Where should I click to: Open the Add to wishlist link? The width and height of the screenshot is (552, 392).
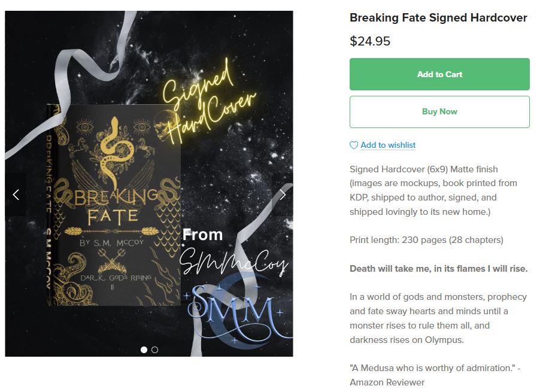(388, 145)
